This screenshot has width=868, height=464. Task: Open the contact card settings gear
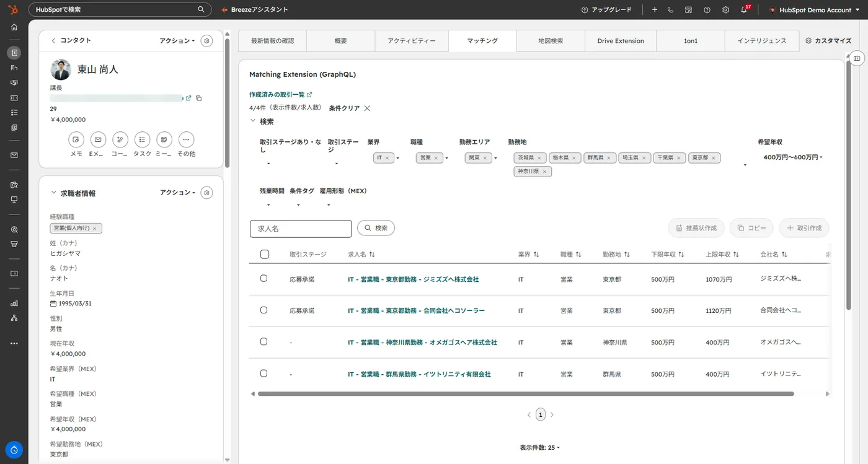pos(207,41)
